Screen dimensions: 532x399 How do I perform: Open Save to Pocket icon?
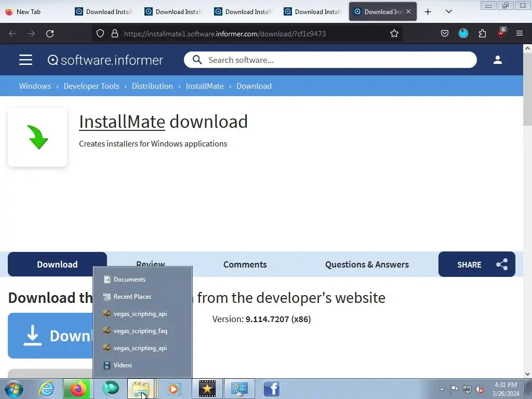445,34
